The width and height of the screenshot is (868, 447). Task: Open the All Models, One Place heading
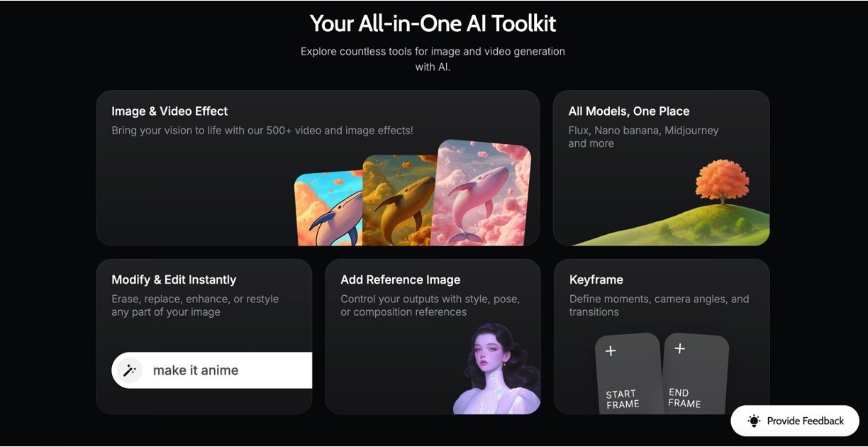(628, 111)
